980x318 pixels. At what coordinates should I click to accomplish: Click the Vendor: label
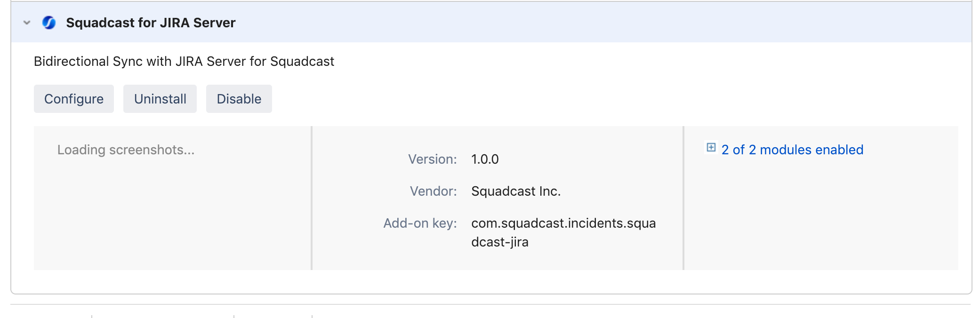(434, 191)
